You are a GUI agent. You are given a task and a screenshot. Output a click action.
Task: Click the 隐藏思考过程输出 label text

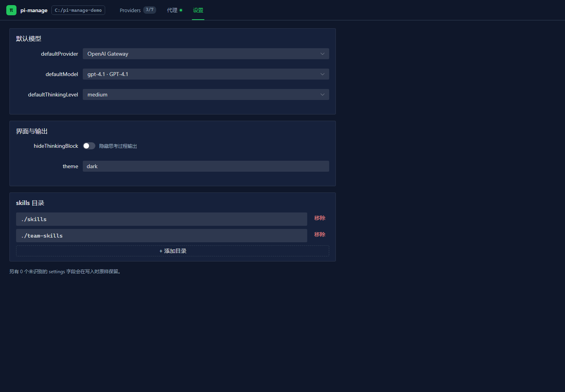(118, 146)
